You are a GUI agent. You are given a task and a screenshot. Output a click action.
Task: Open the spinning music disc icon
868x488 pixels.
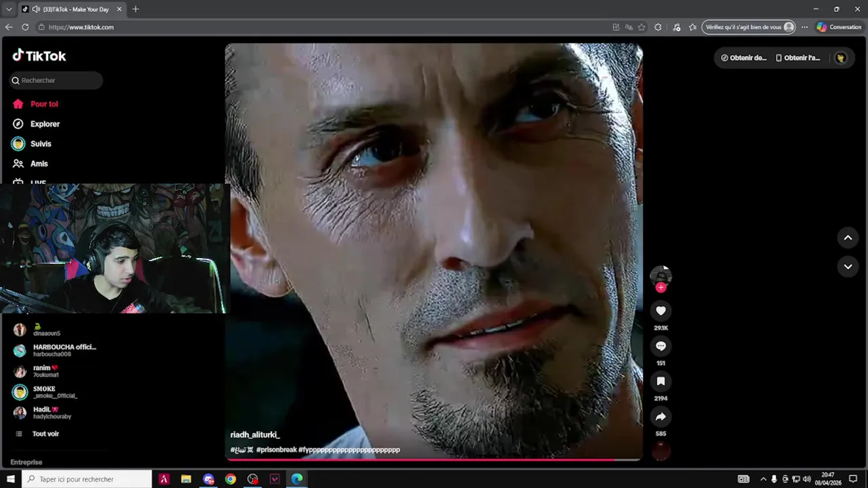[x=660, y=451]
